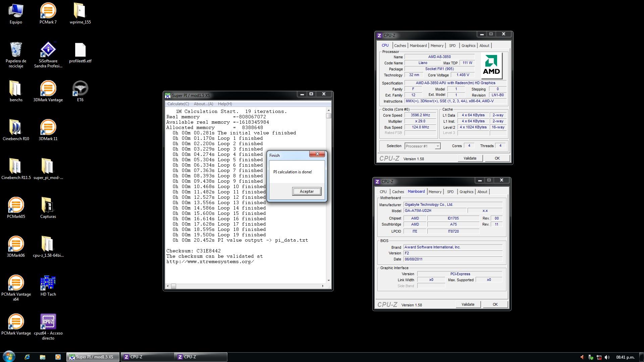Launch Internet Explorer from the taskbar
Screen dimensions: 644x362
(27, 357)
